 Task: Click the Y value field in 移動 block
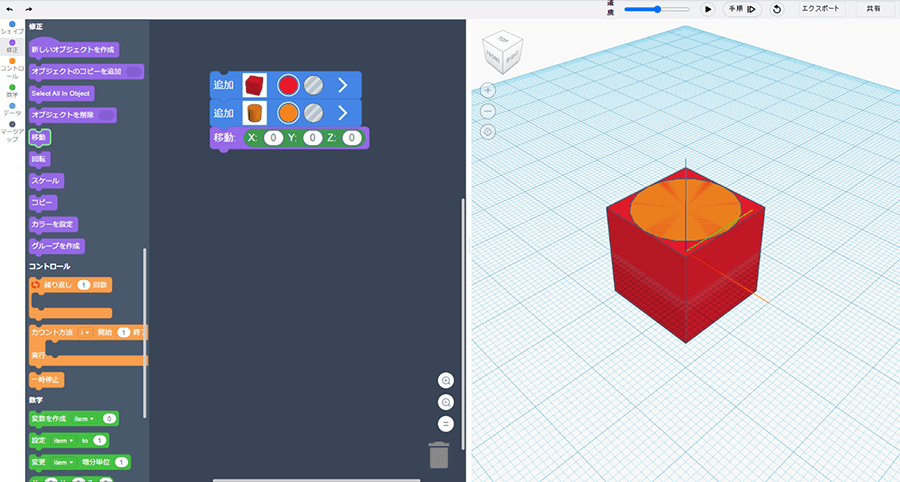coord(312,138)
